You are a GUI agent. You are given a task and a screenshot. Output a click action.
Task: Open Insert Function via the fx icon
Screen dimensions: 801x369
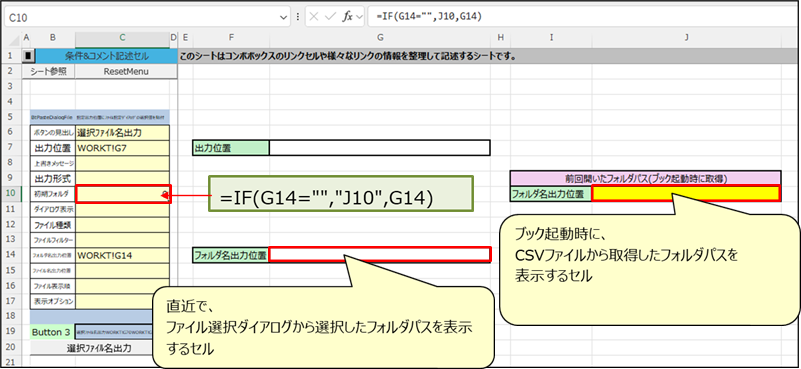[x=347, y=17]
